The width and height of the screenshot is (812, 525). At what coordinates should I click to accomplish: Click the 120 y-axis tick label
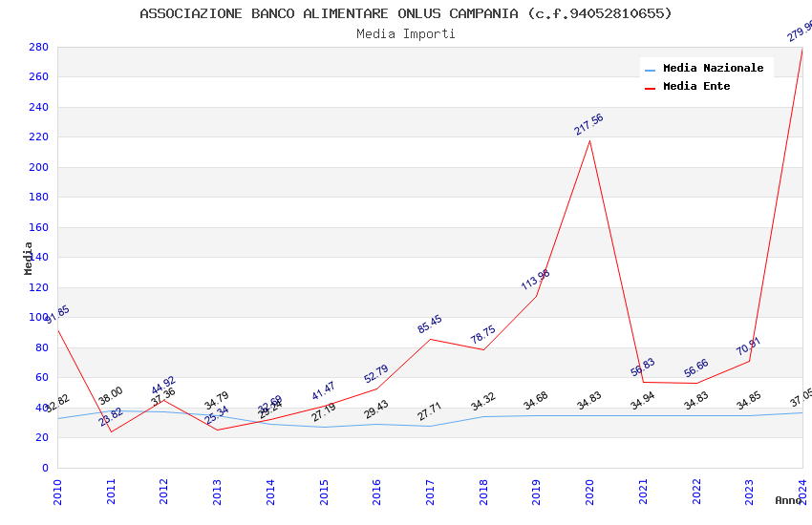[x=38, y=287]
